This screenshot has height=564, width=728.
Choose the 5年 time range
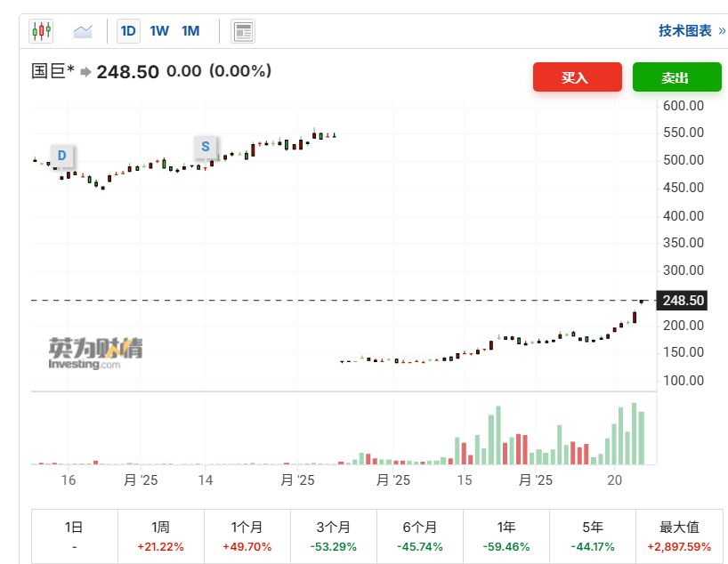592,536
